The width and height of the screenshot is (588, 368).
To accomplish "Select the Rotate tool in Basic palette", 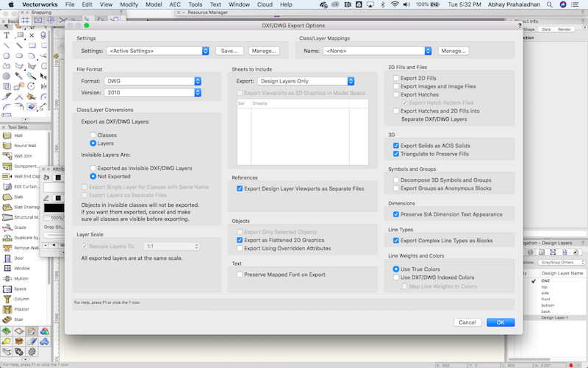I will click(32, 86).
